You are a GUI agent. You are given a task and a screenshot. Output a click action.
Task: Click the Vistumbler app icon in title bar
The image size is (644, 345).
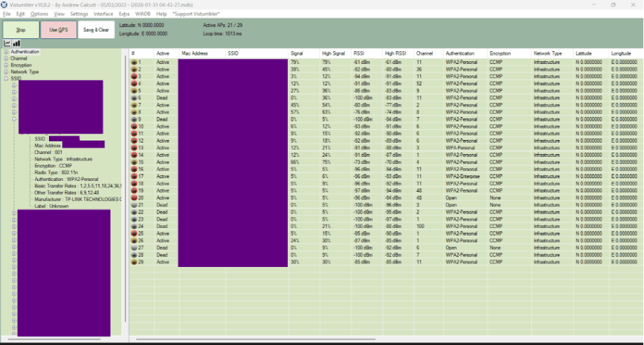(x=4, y=4)
